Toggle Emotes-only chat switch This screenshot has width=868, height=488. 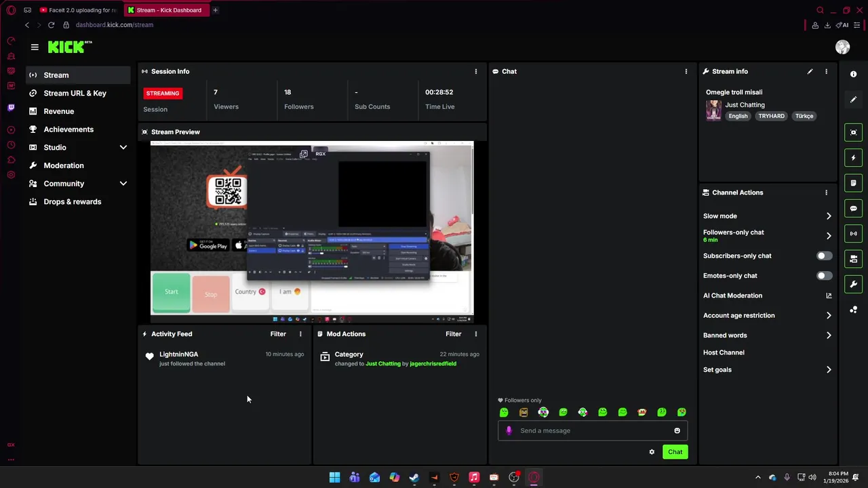[824, 276]
